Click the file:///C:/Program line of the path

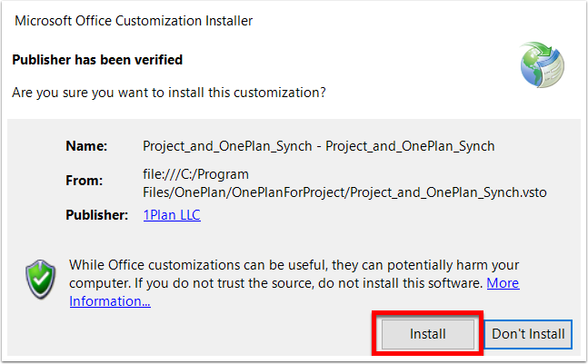(x=195, y=174)
